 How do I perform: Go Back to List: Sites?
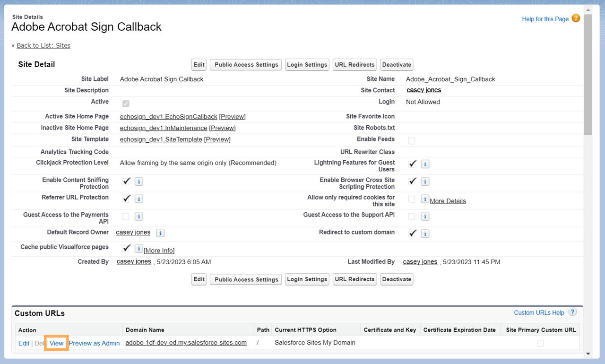[43, 45]
